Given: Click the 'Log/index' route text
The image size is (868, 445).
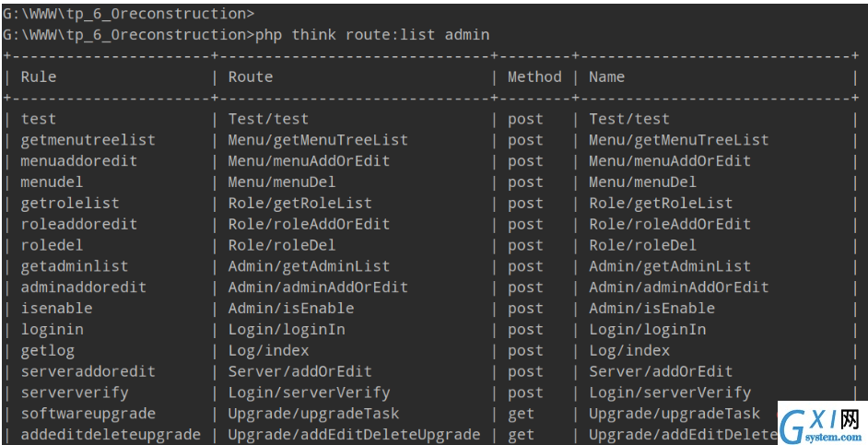Looking at the screenshot, I should click(x=268, y=350).
